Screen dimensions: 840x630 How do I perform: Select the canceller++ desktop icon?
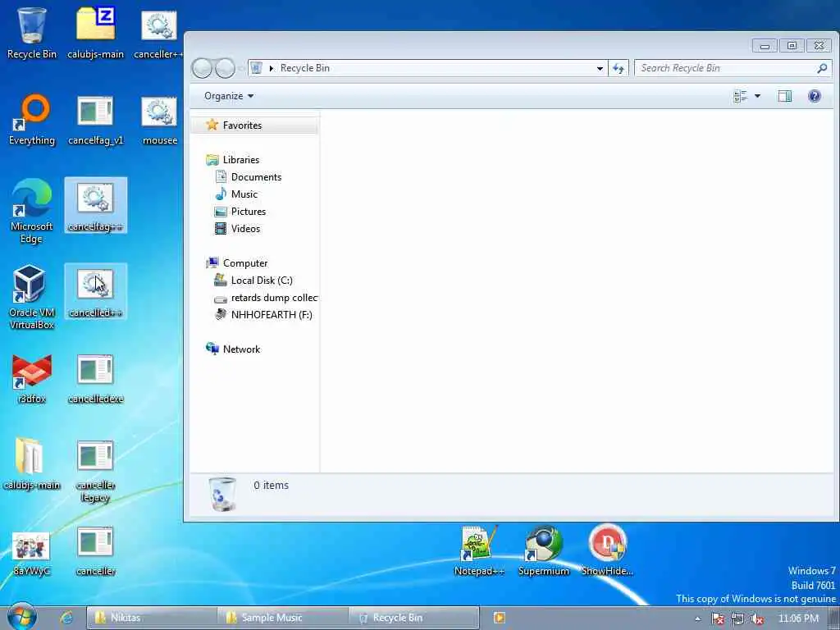[159, 33]
